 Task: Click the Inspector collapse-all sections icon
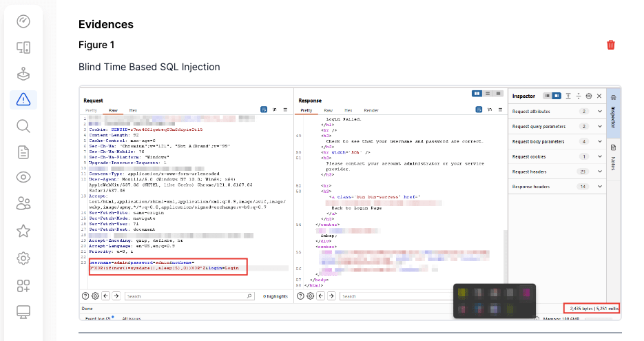coord(579,96)
